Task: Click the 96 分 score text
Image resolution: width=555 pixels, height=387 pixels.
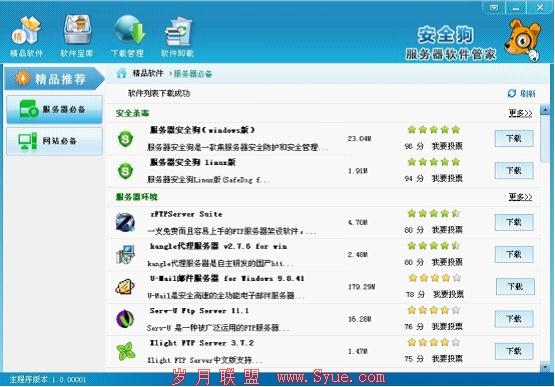Action: point(414,146)
